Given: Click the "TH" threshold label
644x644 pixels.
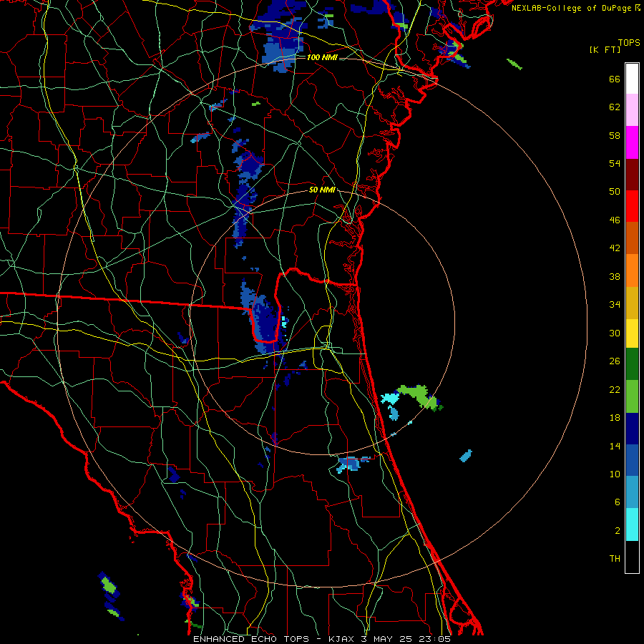Looking at the screenshot, I should pos(615,559).
